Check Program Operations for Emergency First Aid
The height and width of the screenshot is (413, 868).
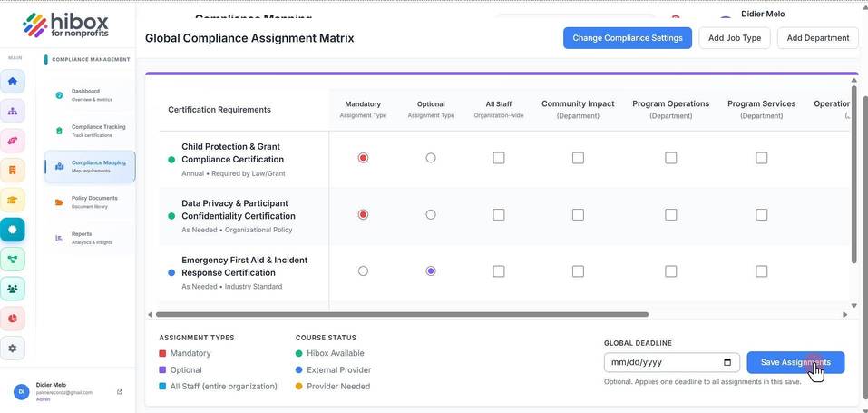coord(671,271)
